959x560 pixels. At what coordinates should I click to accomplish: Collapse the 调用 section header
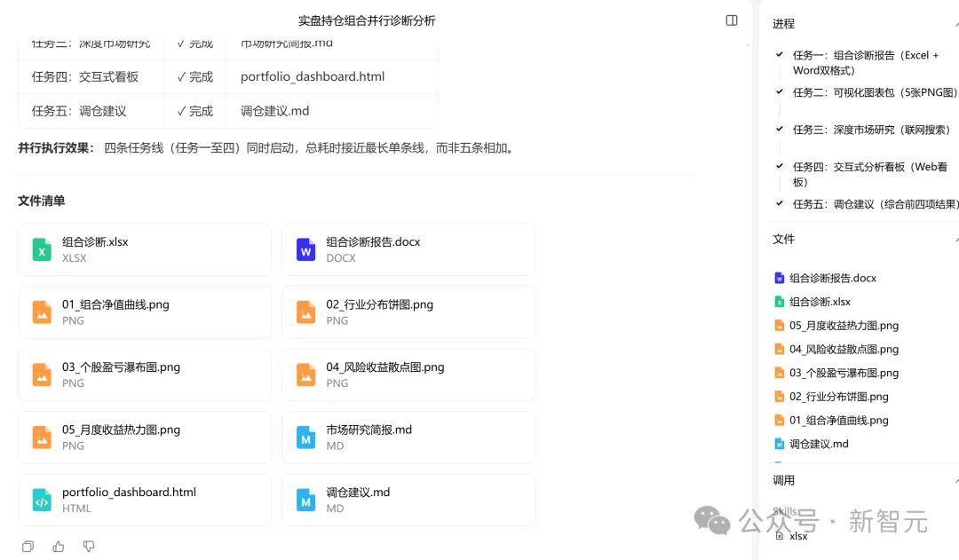(x=863, y=480)
